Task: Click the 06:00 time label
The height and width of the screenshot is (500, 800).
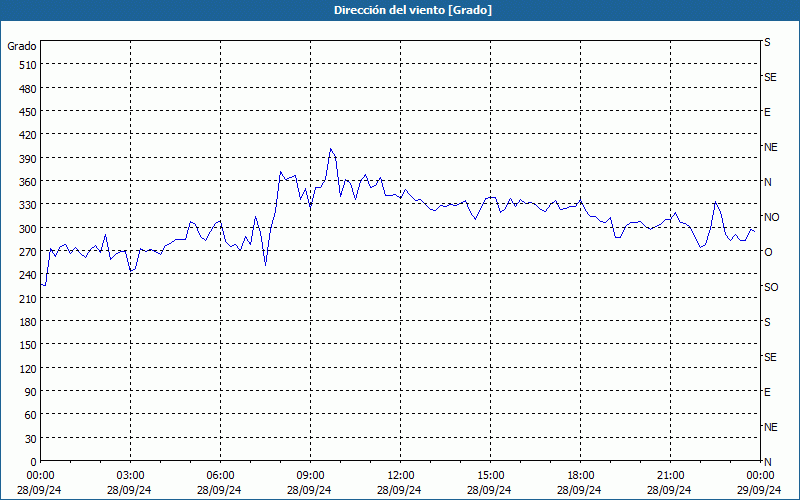Action: [220, 476]
